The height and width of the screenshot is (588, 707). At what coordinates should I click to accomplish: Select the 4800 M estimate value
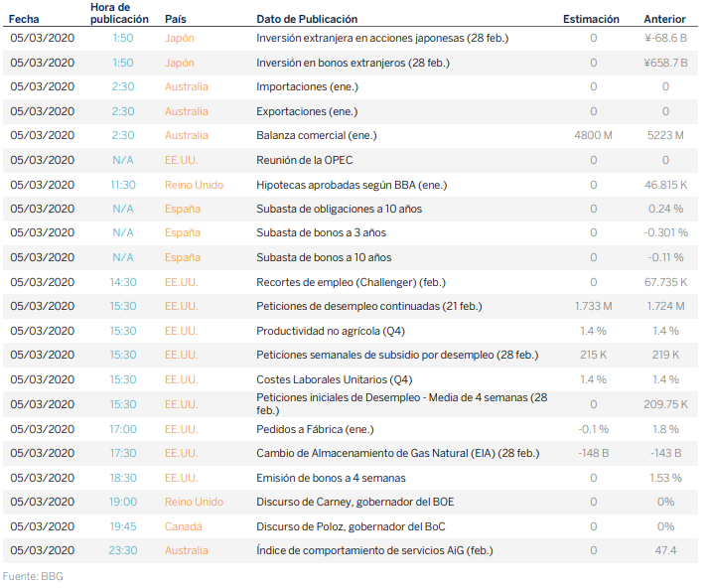point(593,135)
